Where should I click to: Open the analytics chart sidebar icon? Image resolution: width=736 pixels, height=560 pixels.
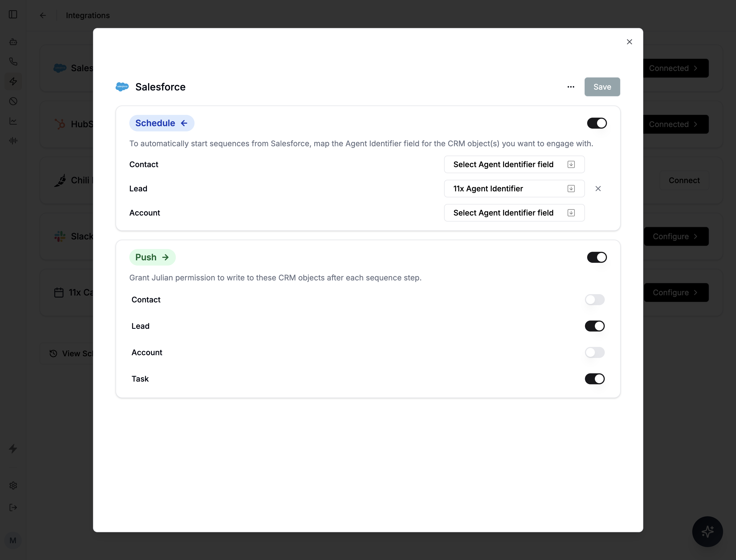13,121
